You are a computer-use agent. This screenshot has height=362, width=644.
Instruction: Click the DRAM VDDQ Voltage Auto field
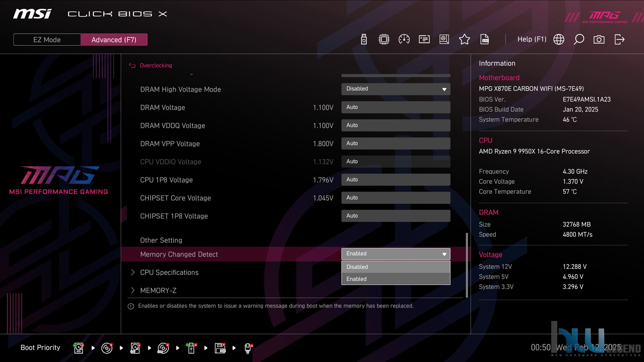click(396, 125)
